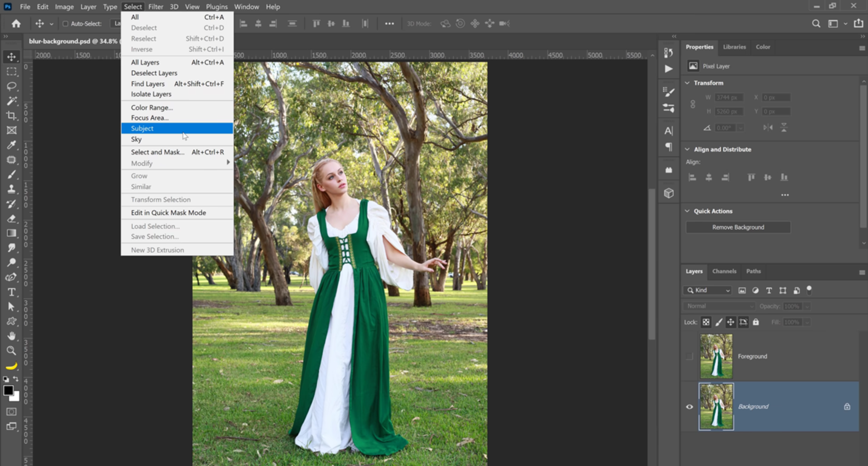
Task: Collapse the Transform section
Action: tap(687, 83)
